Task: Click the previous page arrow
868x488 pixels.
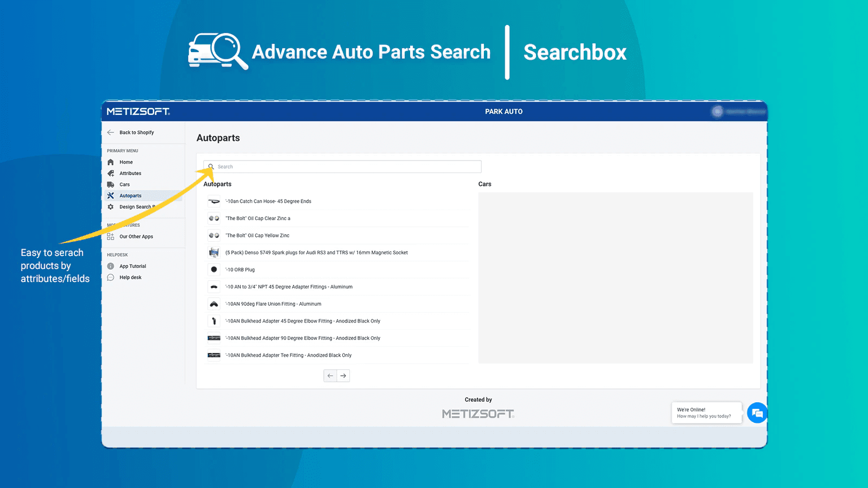Action: click(330, 375)
